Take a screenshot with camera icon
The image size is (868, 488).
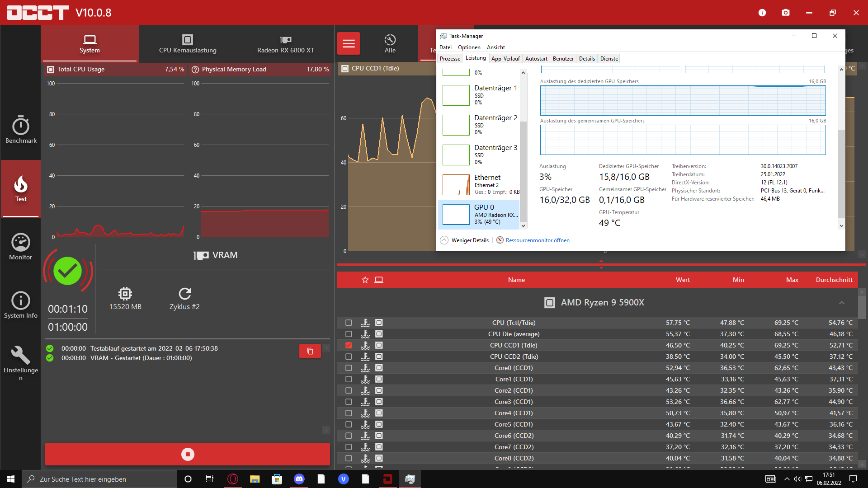[x=786, y=13]
